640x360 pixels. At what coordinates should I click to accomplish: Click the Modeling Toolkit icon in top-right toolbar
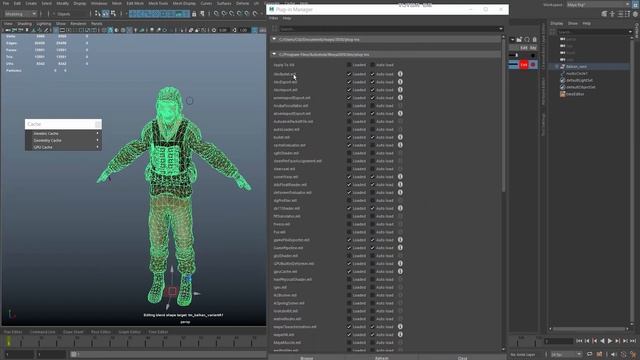click(604, 14)
